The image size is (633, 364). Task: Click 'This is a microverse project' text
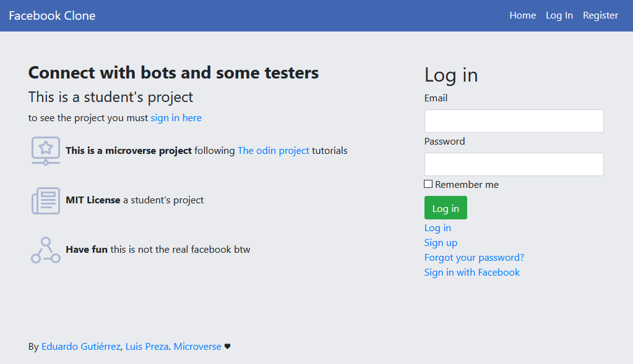click(x=129, y=151)
